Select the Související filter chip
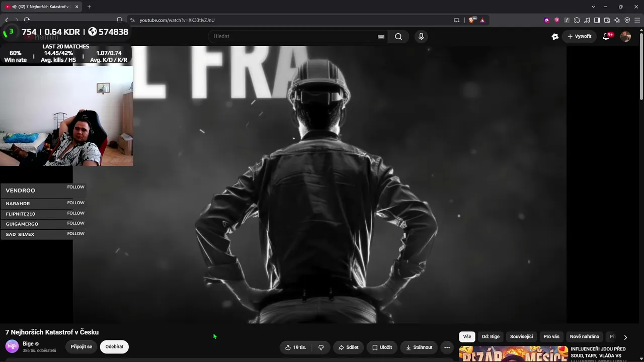Image resolution: width=644 pixels, height=362 pixels. [521, 337]
